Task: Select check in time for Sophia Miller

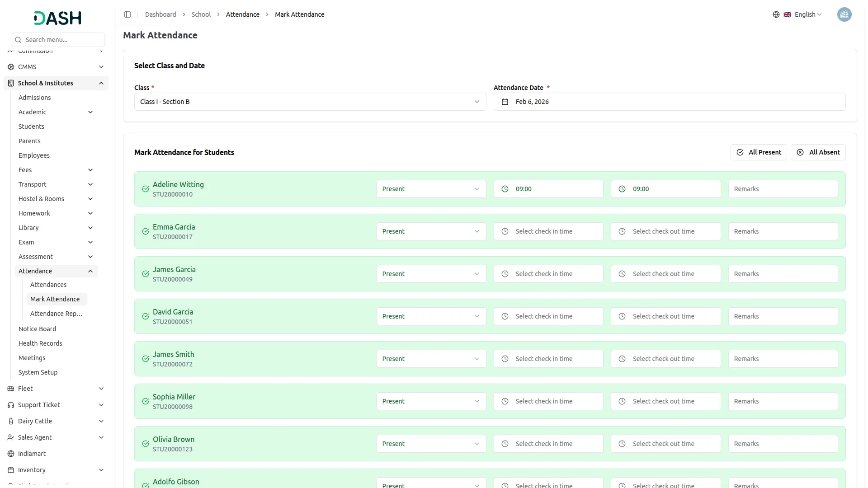Action: point(548,401)
